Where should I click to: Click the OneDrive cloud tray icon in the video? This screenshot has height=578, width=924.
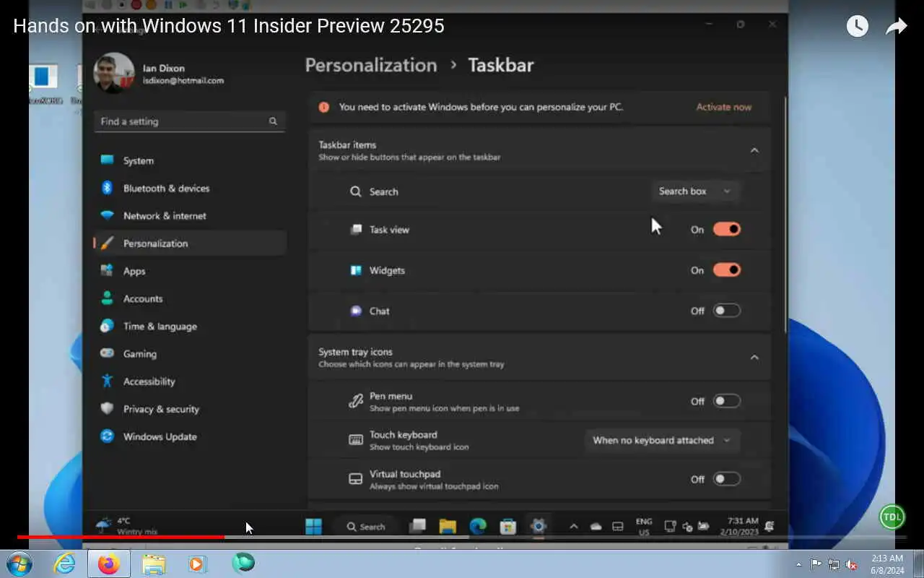click(x=596, y=527)
